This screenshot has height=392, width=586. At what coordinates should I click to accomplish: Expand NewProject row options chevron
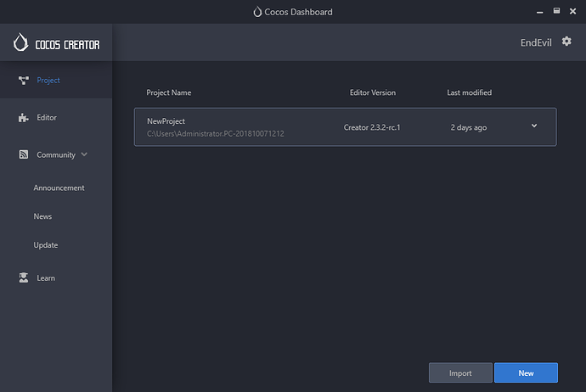tap(534, 126)
